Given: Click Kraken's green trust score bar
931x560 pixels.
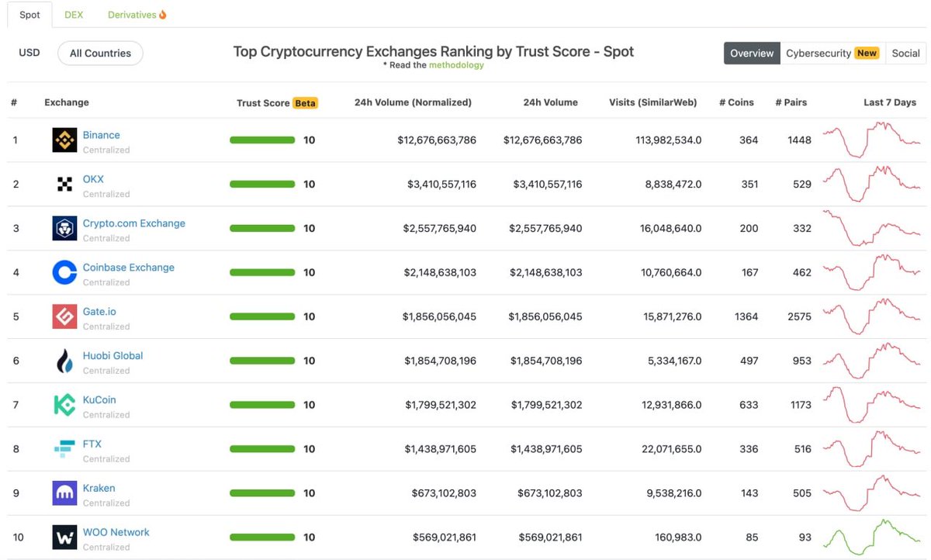Looking at the screenshot, I should tap(262, 493).
